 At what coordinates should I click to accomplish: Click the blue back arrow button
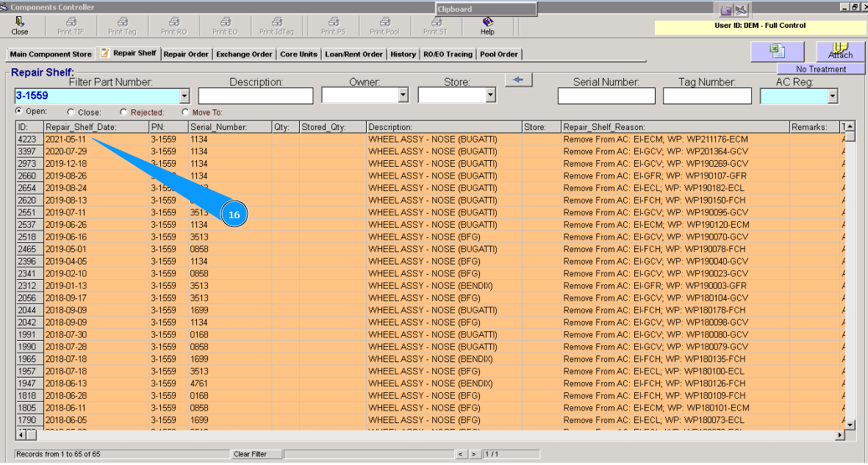518,80
